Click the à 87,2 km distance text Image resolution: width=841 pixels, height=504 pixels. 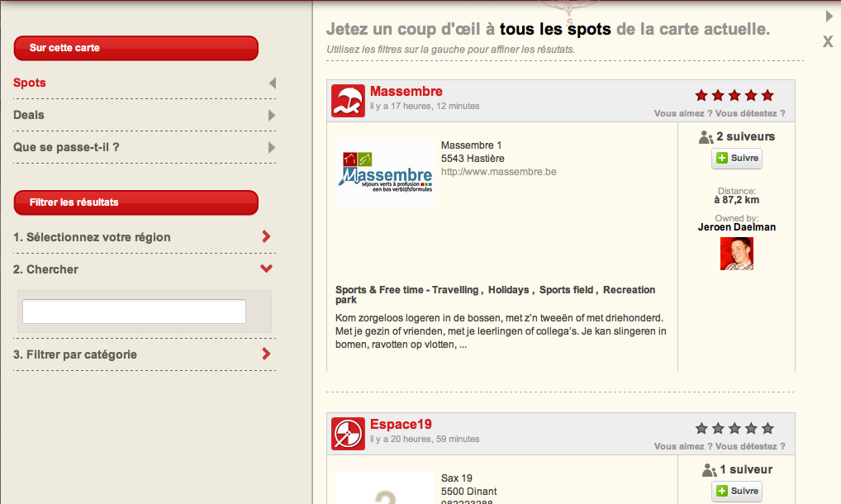pos(736,200)
